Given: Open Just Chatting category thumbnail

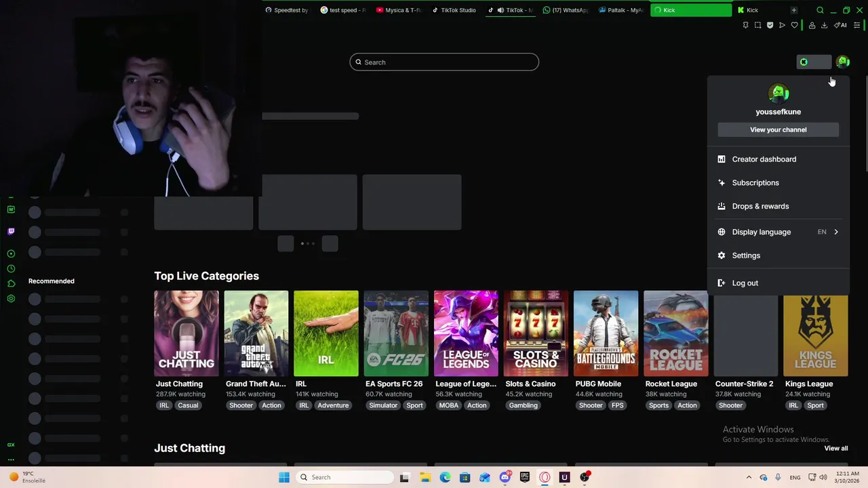Looking at the screenshot, I should (x=186, y=333).
